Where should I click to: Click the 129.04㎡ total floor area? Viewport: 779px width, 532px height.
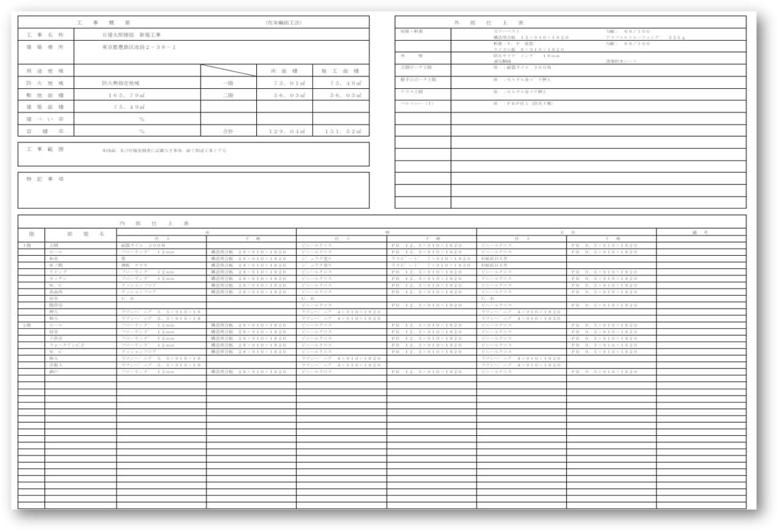[x=284, y=130]
